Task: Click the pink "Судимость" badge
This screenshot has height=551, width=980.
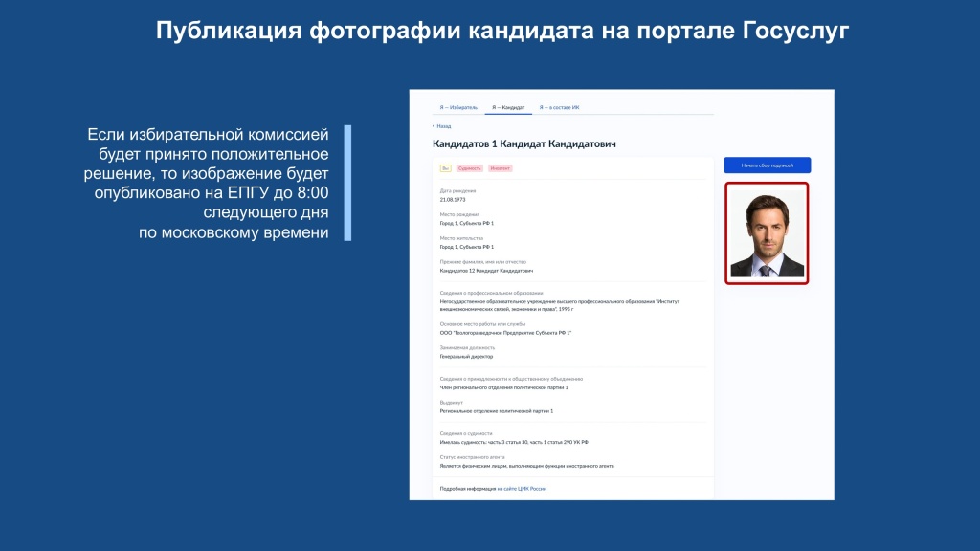Action: point(470,168)
